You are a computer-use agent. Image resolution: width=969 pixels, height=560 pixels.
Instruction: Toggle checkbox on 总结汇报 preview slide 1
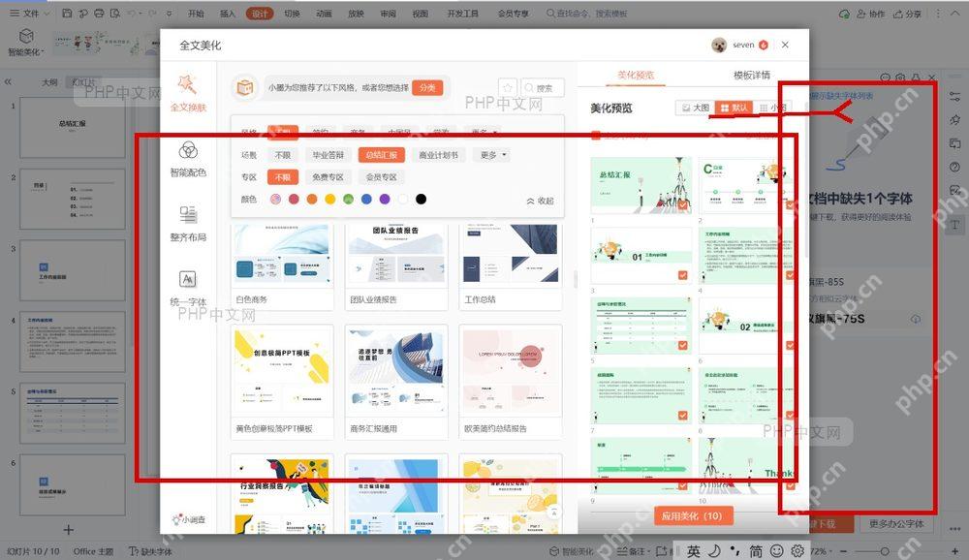pos(683,204)
